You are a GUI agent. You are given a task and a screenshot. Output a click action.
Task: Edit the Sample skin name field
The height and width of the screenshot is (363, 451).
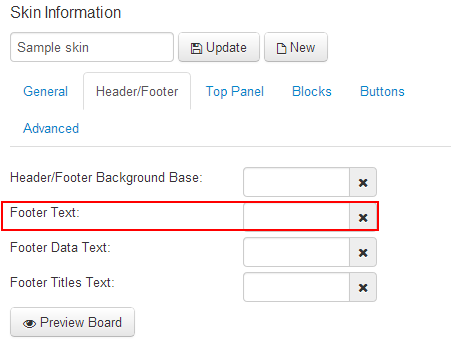click(92, 47)
